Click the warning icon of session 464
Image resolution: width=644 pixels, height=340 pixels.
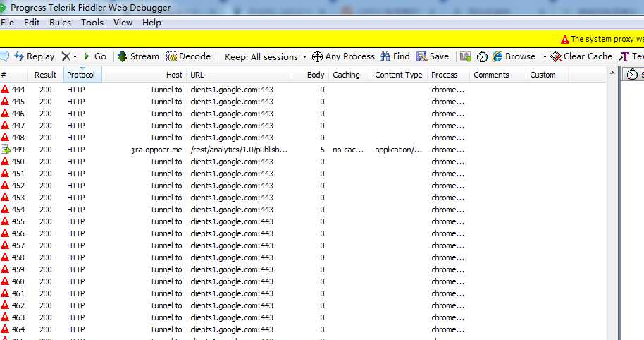tap(5, 329)
